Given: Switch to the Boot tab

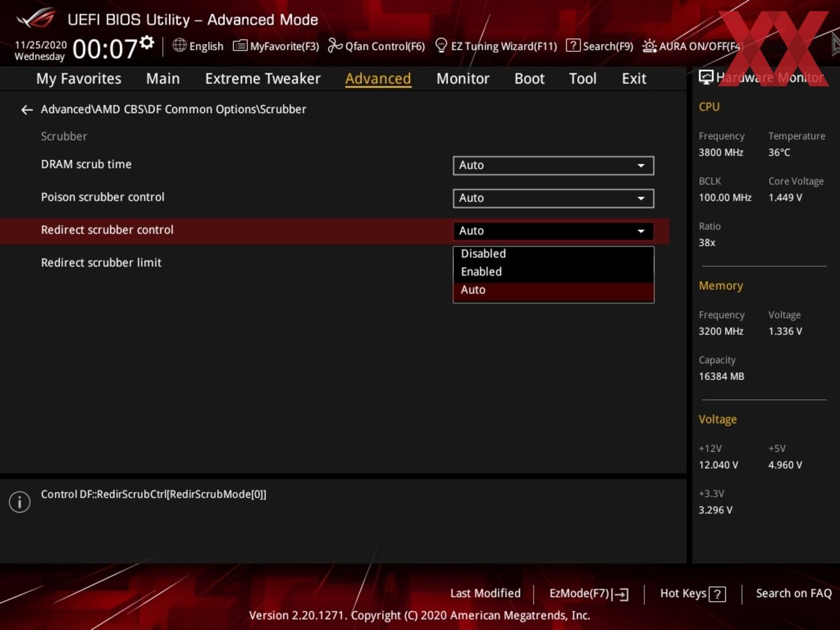Looking at the screenshot, I should 529,78.
